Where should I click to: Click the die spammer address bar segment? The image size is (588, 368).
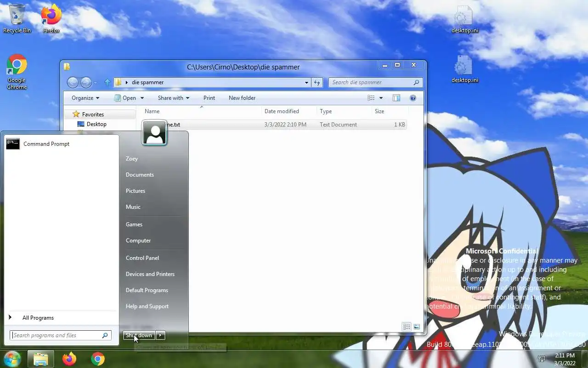(147, 82)
